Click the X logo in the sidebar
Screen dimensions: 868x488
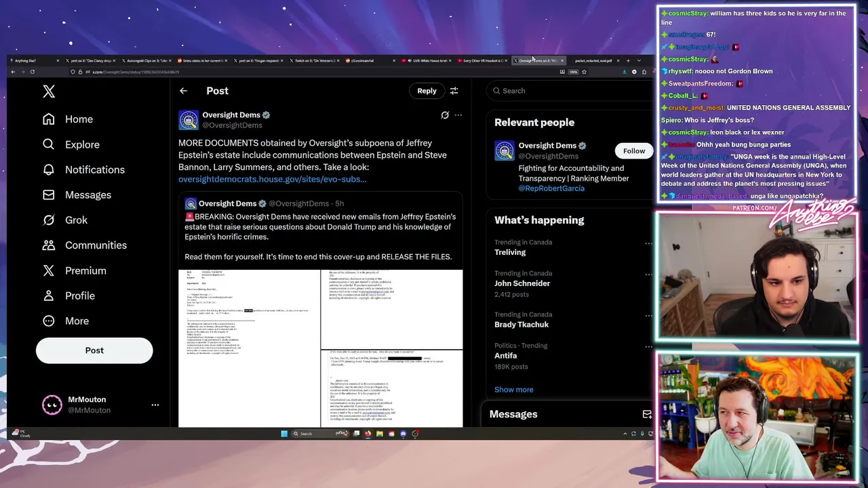pos(49,91)
